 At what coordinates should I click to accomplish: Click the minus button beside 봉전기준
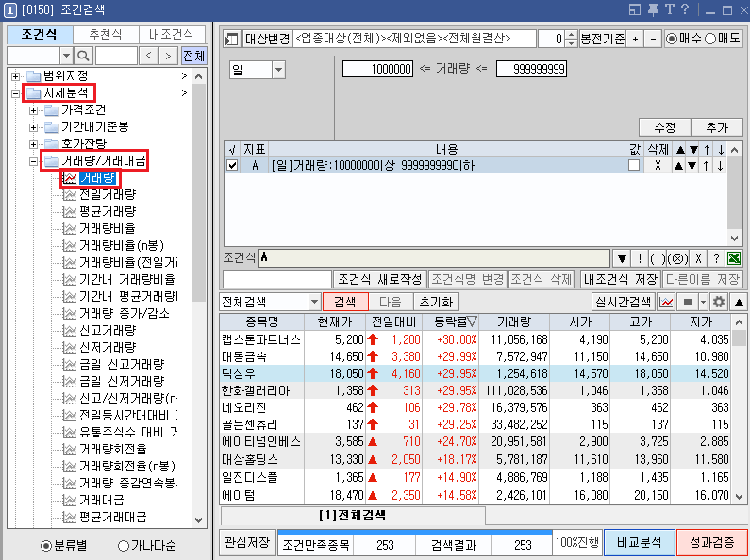(653, 39)
